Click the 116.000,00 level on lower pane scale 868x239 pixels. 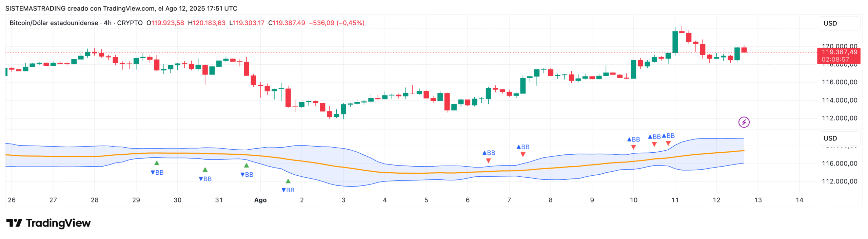click(839, 164)
